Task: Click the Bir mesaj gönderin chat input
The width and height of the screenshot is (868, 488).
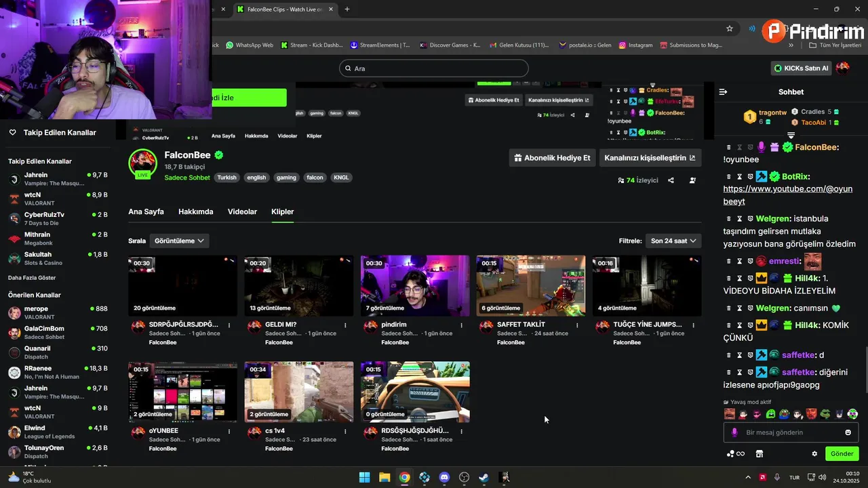Action: pyautogui.click(x=790, y=432)
